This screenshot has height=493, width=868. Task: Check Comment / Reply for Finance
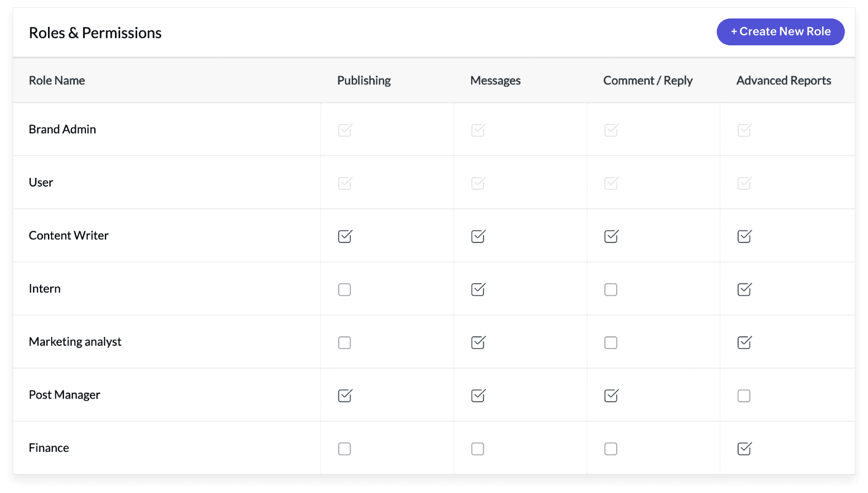pyautogui.click(x=611, y=449)
